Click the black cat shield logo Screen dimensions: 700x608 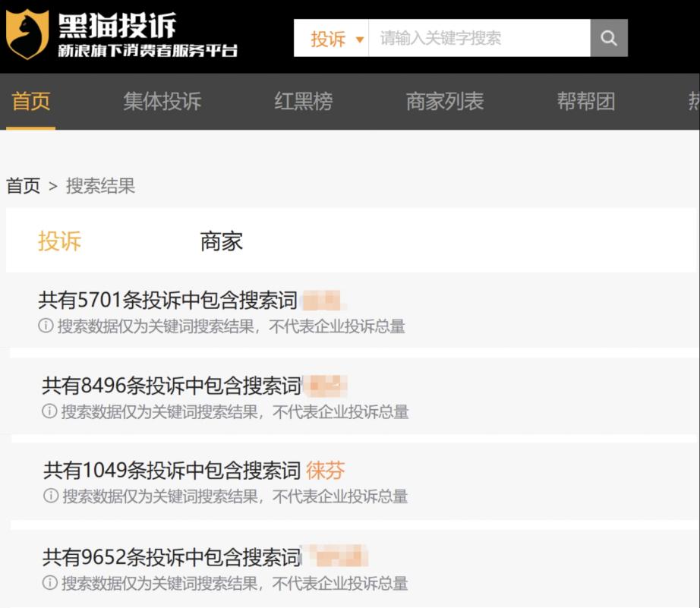27,34
